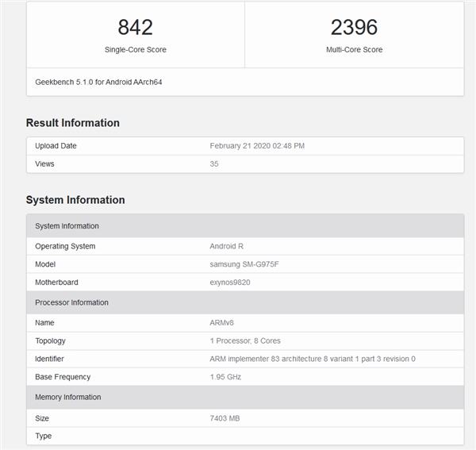The image size is (476, 450).
Task: Select the Single-Core Score label
Action: click(x=135, y=50)
